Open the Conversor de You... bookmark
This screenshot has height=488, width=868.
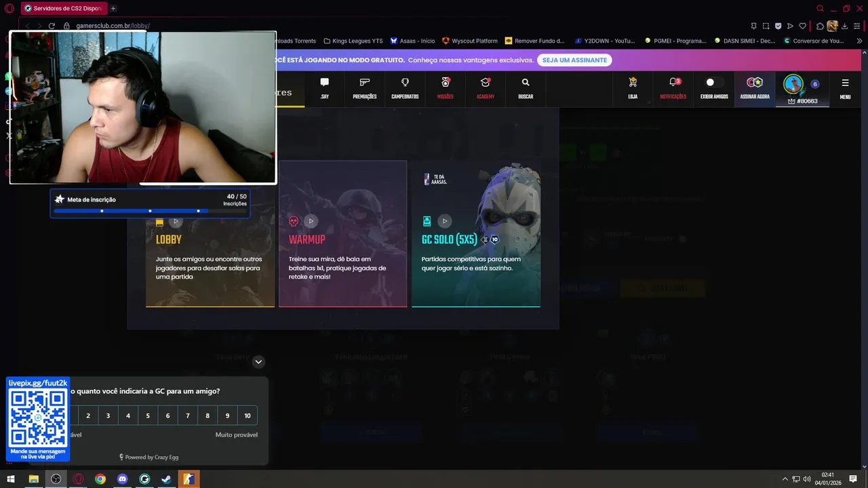pyautogui.click(x=814, y=41)
